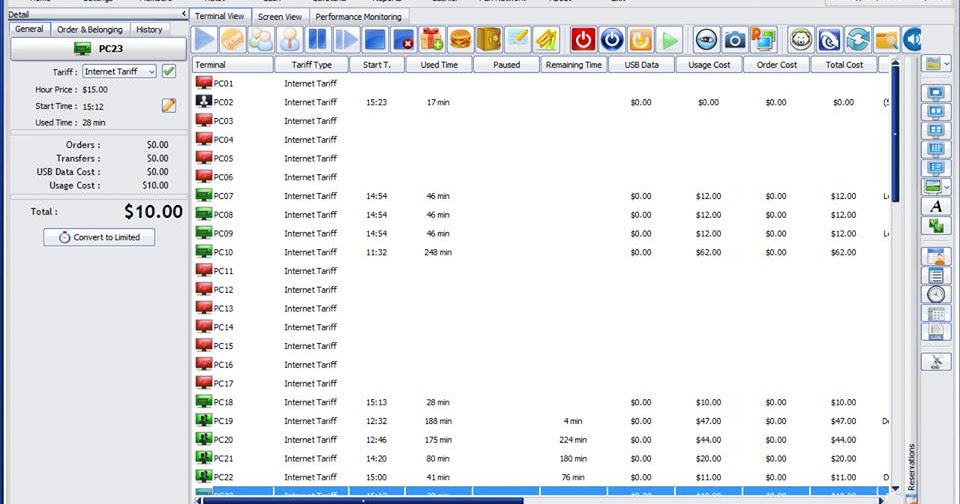Click the orange Free session icon

click(233, 40)
